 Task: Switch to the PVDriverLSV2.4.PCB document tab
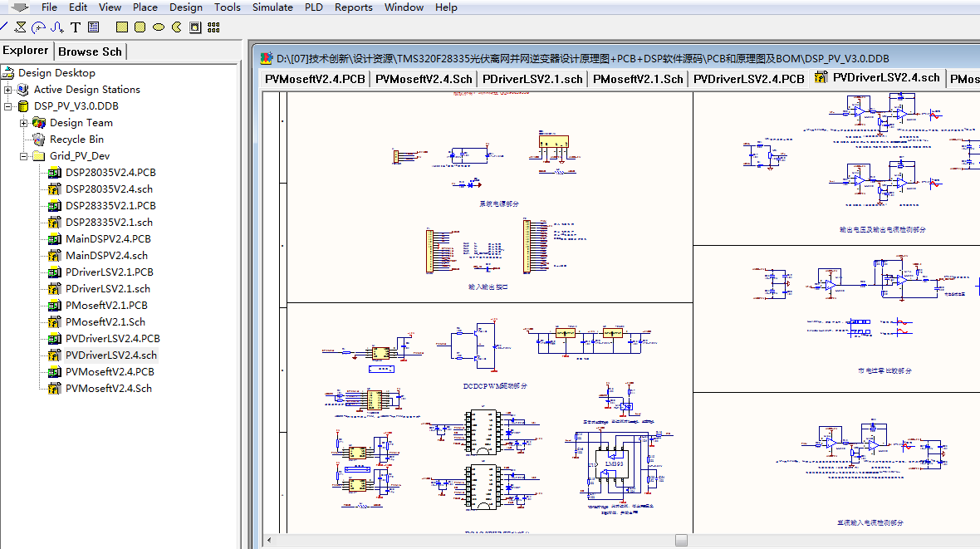click(749, 79)
